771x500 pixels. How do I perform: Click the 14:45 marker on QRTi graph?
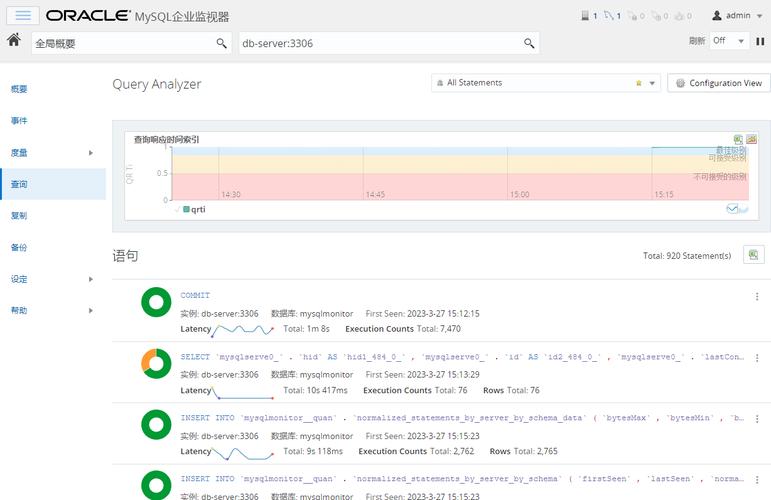pos(375,195)
